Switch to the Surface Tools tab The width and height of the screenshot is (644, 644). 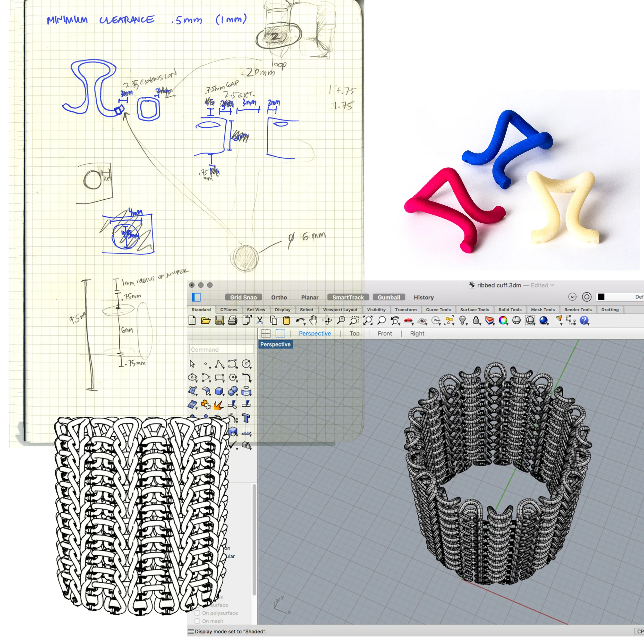475,310
